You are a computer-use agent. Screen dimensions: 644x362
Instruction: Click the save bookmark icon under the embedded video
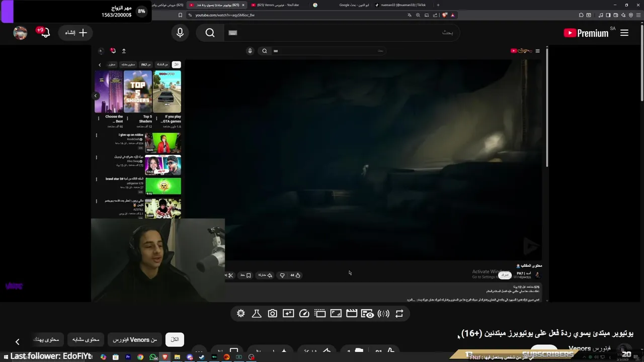coord(248,275)
